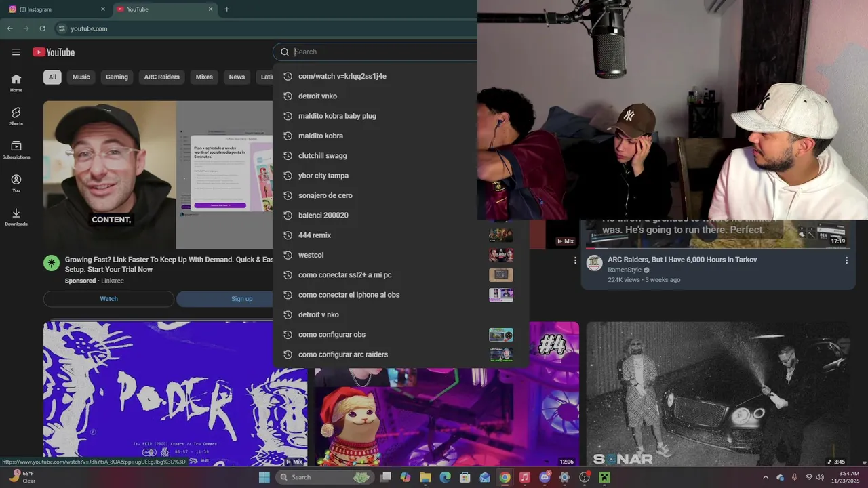
Task: Open the Windows Start menu
Action: tap(264, 477)
